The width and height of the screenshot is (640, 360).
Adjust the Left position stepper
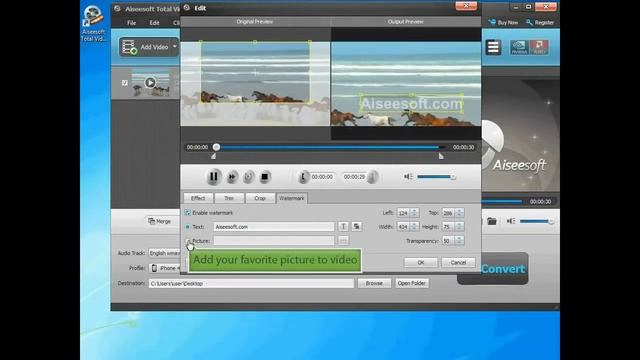tap(414, 213)
